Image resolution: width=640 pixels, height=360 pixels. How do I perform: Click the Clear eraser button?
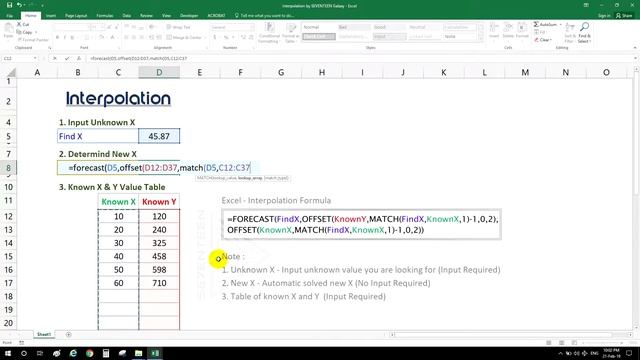[543, 40]
